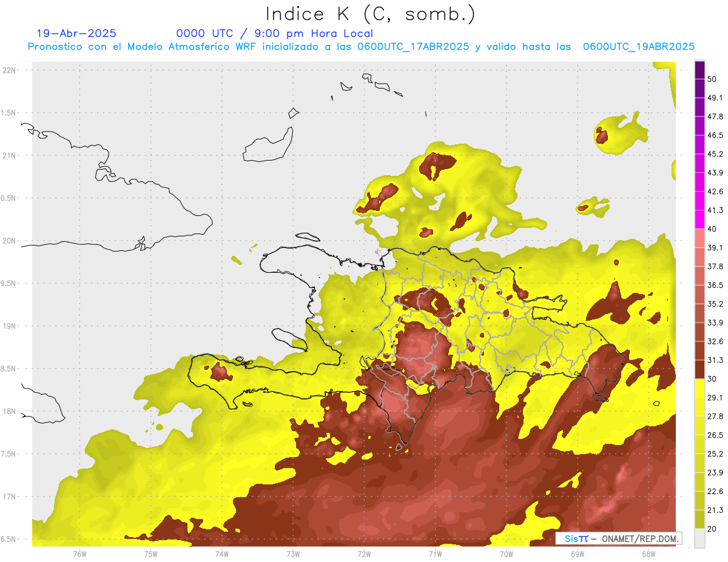Image resolution: width=728 pixels, height=562 pixels.
Task: Click the "0.5N" latitude label
Action: (x=9, y=198)
